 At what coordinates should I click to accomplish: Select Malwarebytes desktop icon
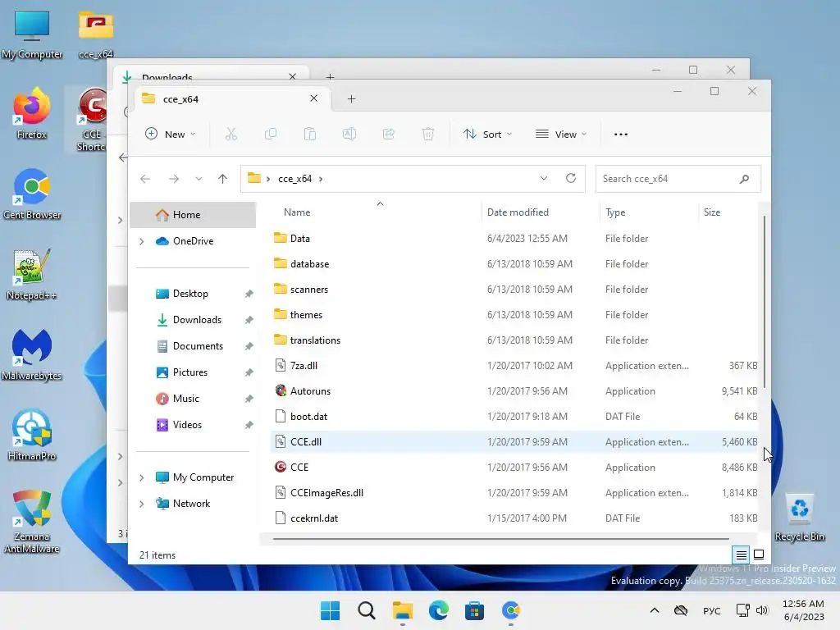(x=32, y=355)
